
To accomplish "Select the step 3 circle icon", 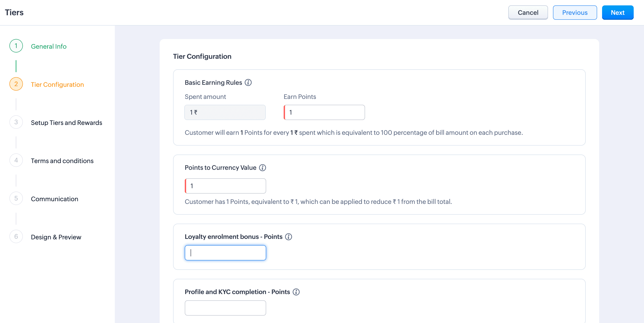I will pos(16,122).
